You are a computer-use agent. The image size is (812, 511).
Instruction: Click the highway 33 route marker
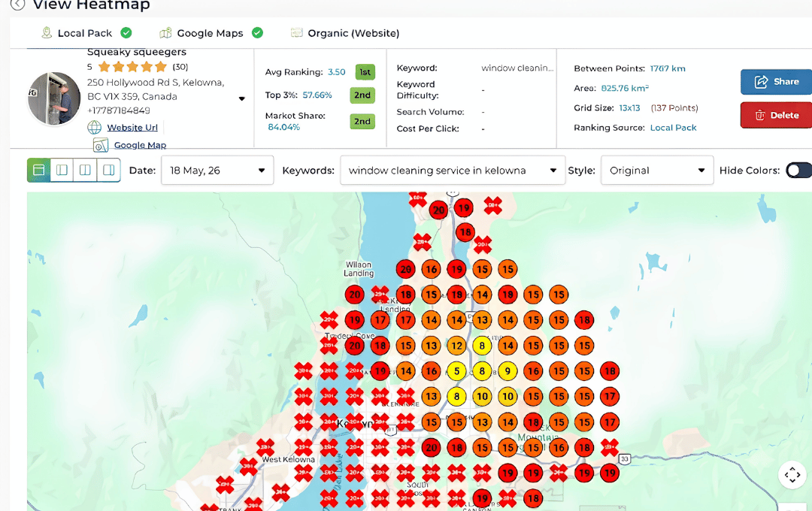(x=625, y=458)
